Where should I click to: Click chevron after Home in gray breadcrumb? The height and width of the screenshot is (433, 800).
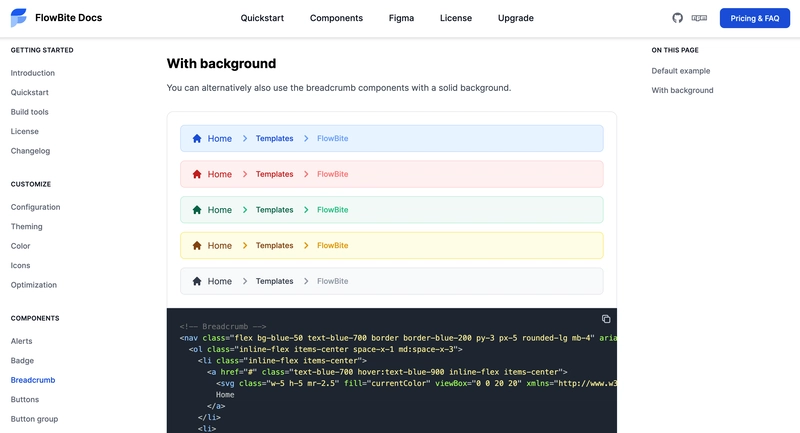[245, 281]
